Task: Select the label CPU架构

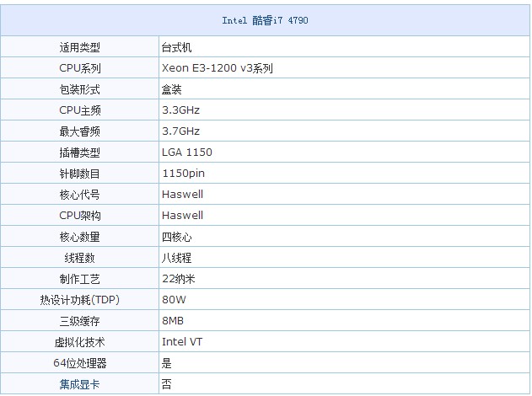Action: (x=80, y=216)
